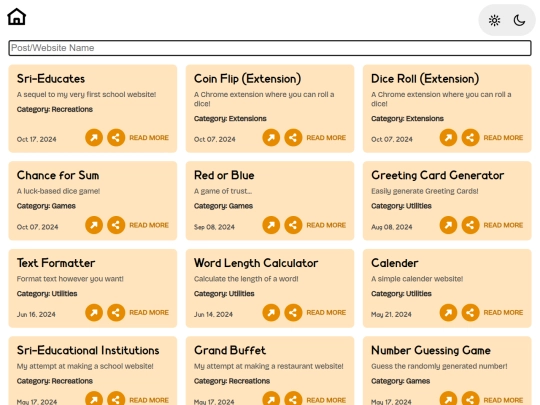Viewport: 540px width, 405px height.
Task: Read more about Chance for Sum
Action: tap(149, 225)
